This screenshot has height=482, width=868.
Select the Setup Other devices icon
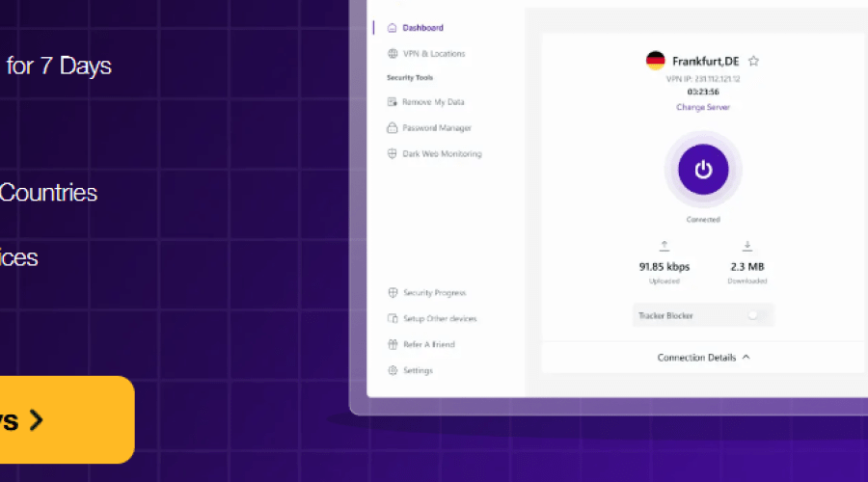pyautogui.click(x=393, y=319)
